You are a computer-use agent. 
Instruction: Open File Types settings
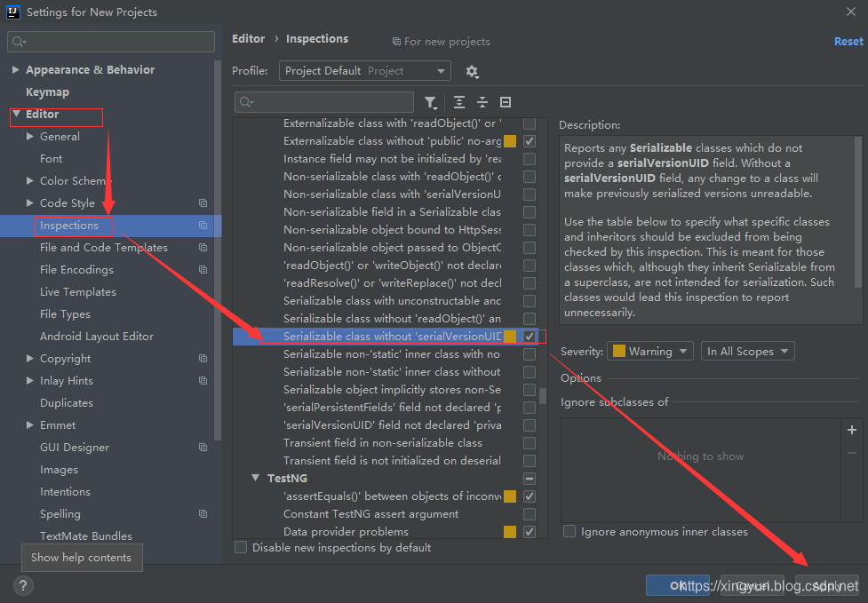click(x=65, y=314)
